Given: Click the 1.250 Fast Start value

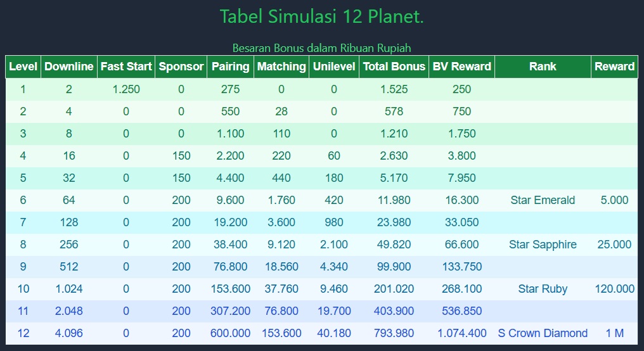Looking at the screenshot, I should pyautogui.click(x=126, y=89).
